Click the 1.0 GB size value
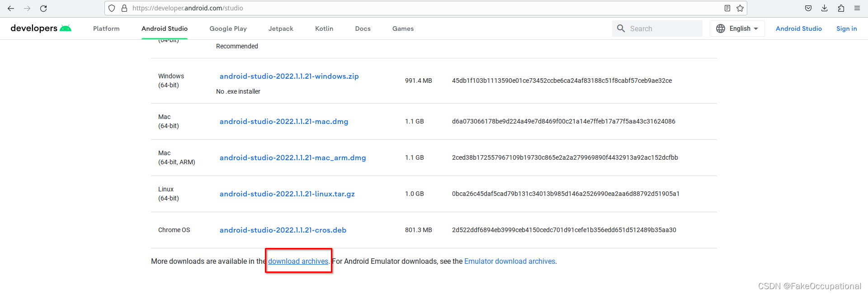 tap(415, 194)
